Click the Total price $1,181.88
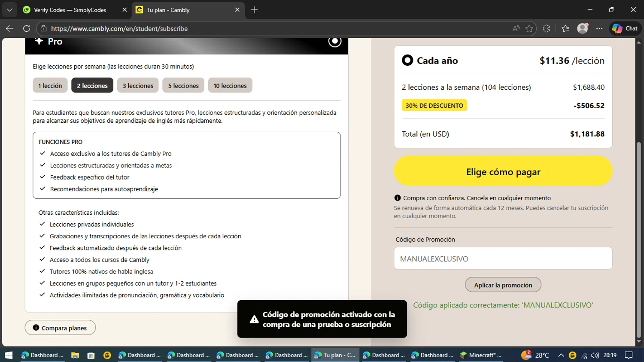644x362 pixels. (x=587, y=134)
